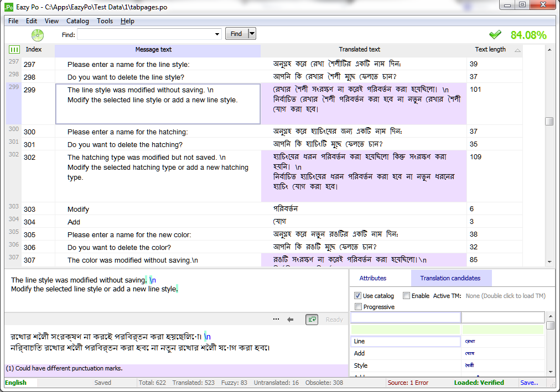Click the candidates list scroll-up arrow
This screenshot has height=392, width=560.
[x=551, y=316]
